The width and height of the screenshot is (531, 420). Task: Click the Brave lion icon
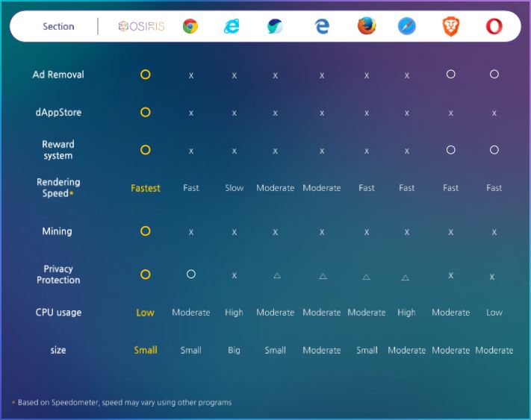point(451,26)
